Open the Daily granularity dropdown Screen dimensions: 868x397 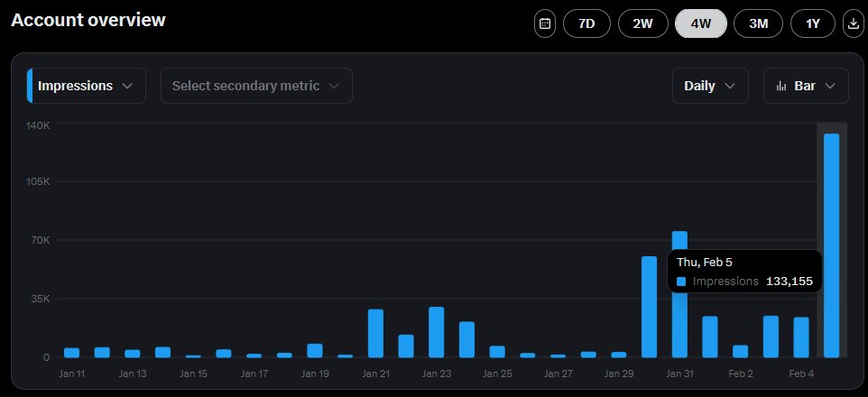coord(710,86)
